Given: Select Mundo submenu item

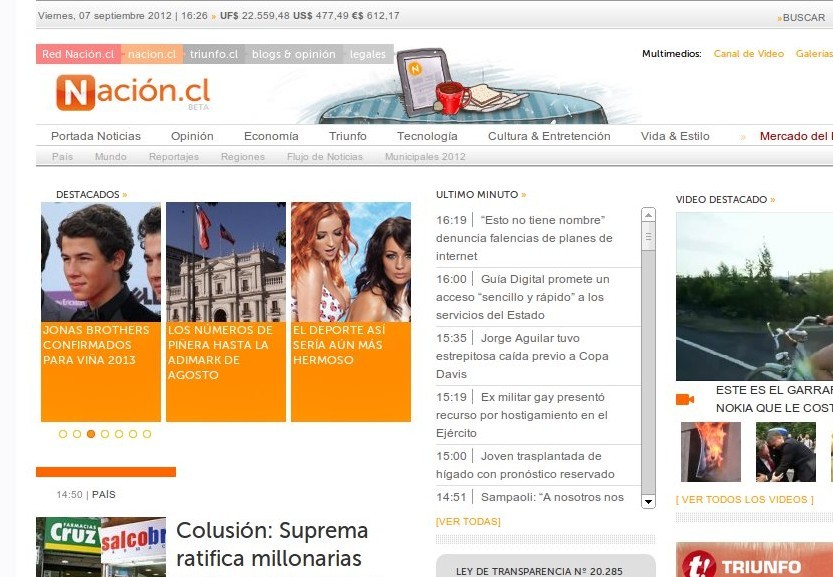Looking at the screenshot, I should click(x=110, y=157).
